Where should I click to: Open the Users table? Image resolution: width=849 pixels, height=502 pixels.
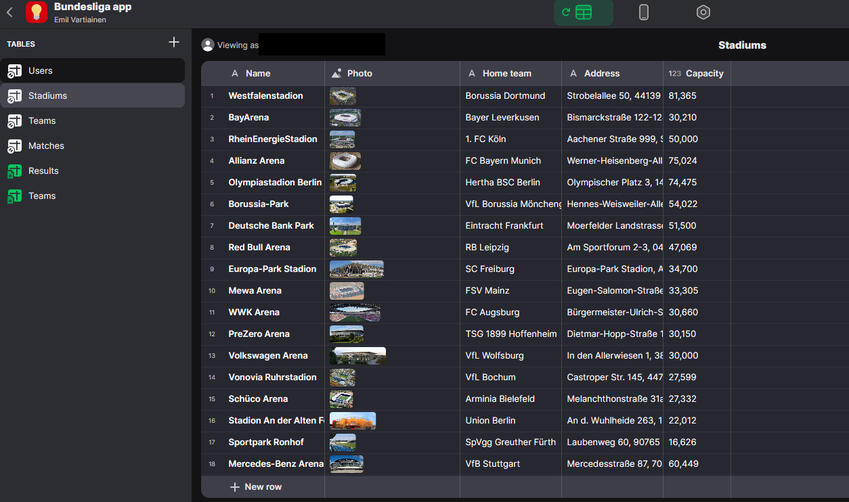[93, 71]
